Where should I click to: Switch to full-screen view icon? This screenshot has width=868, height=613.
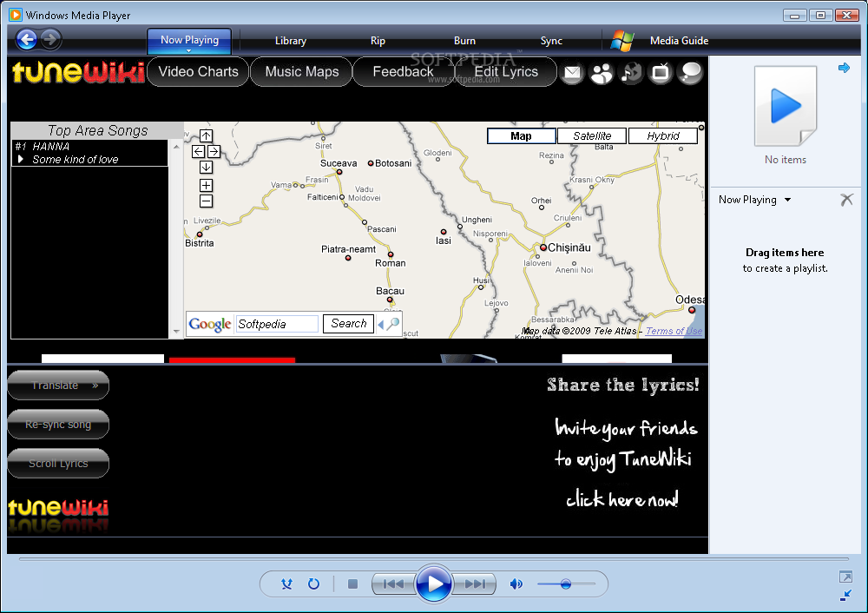[845, 577]
